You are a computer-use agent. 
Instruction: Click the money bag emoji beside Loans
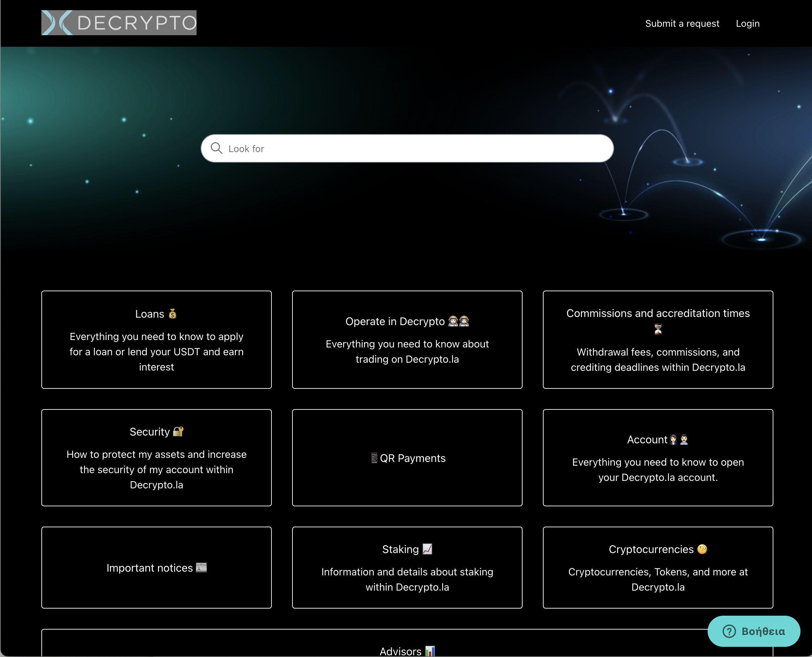pyautogui.click(x=172, y=314)
